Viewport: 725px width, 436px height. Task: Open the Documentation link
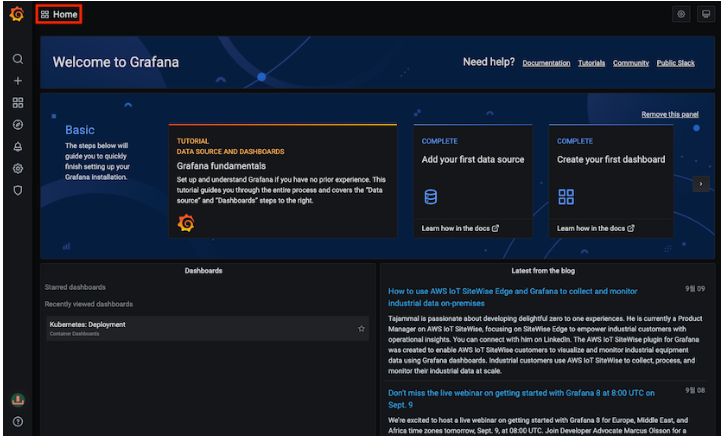546,63
